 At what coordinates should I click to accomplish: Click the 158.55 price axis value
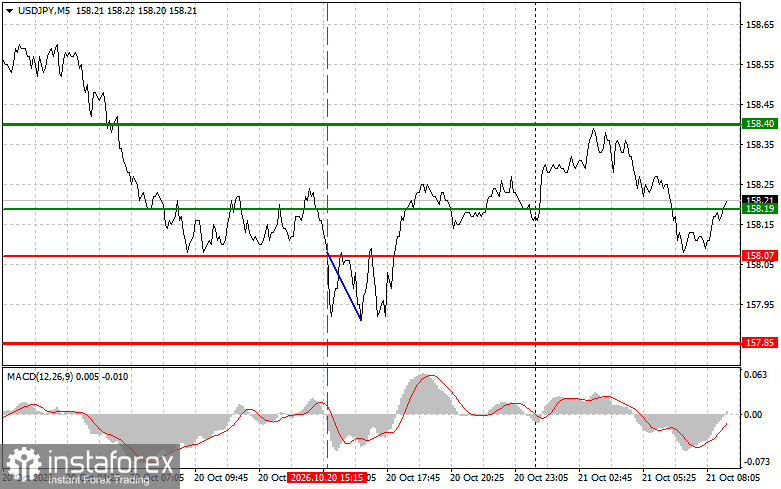[x=760, y=65]
